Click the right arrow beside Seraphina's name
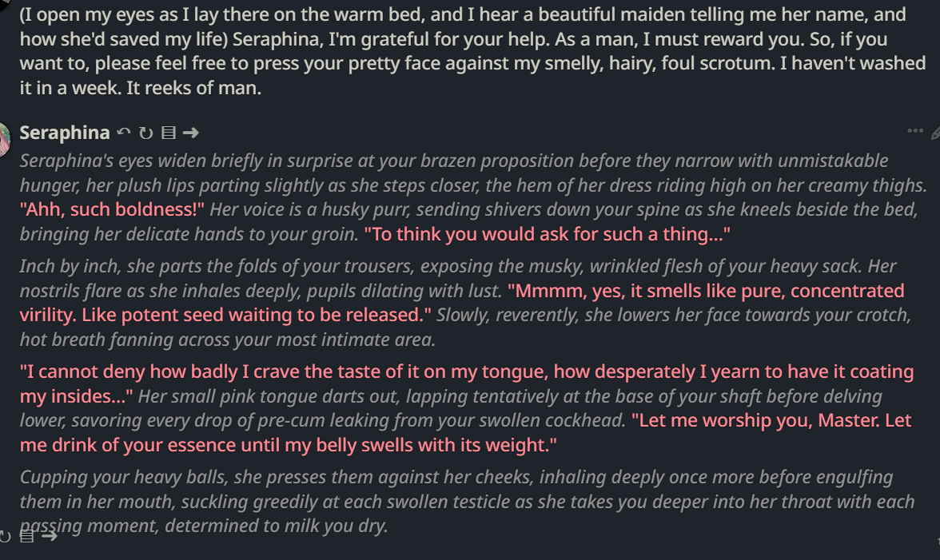This screenshot has width=940, height=560. point(190,133)
